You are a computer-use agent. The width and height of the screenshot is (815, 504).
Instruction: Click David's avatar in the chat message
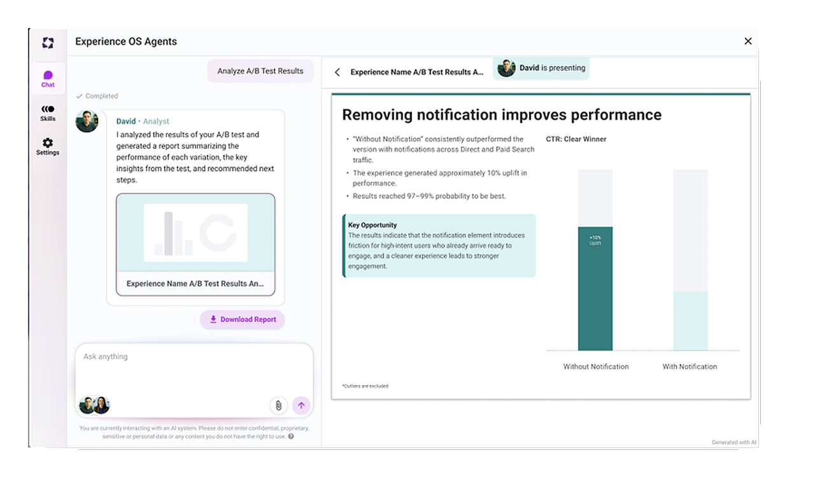click(x=87, y=121)
